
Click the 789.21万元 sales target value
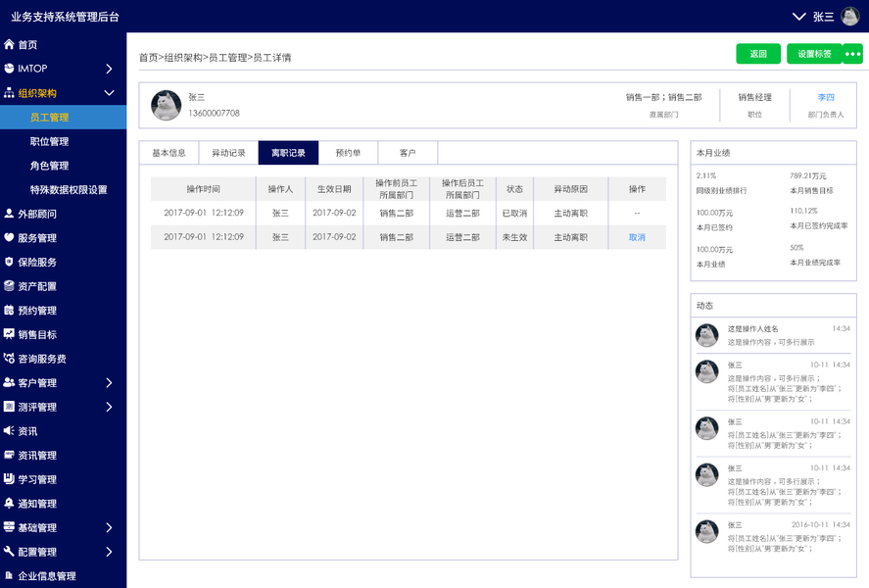(x=808, y=175)
